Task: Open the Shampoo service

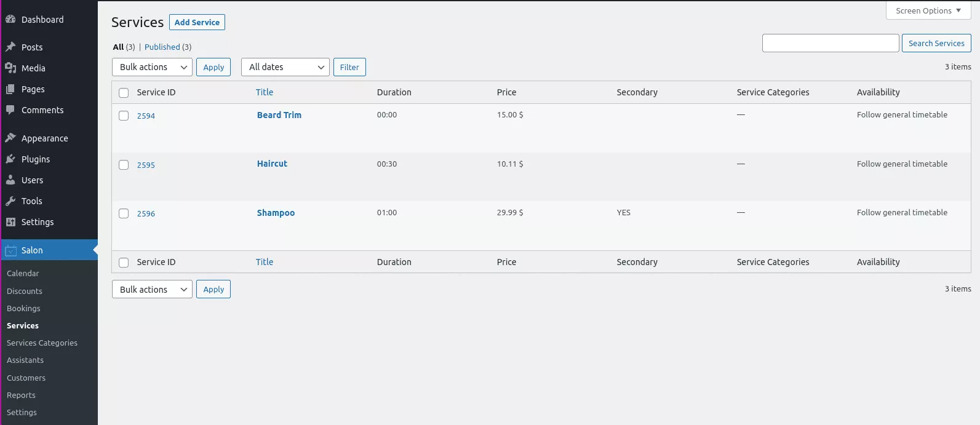Action: coord(276,213)
